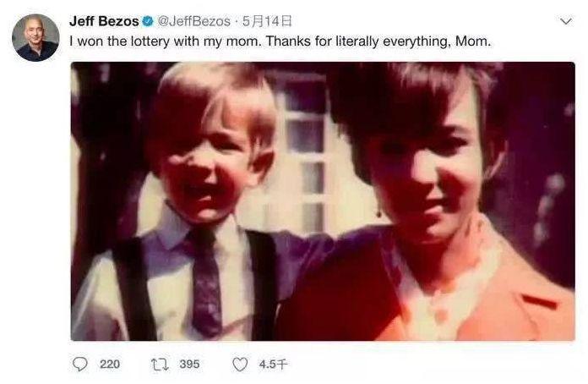The image size is (588, 384).
Task: Like the tweet with the heart icon
Action: (240, 364)
